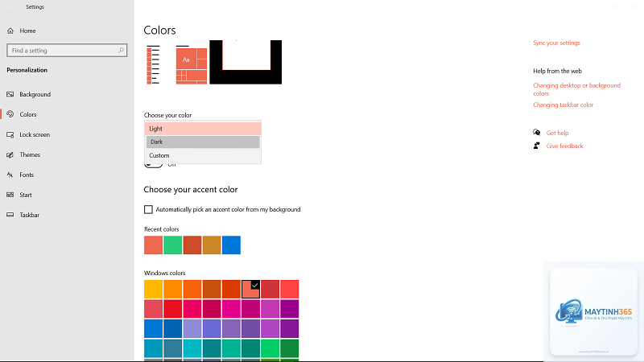Image resolution: width=644 pixels, height=362 pixels.
Task: Choose Dark from the color mode list
Action: [203, 142]
